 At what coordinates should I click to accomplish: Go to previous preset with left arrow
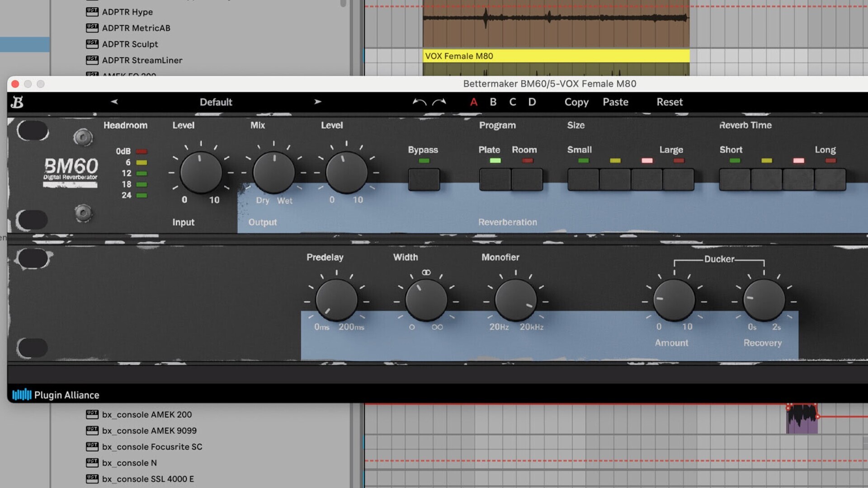click(114, 102)
